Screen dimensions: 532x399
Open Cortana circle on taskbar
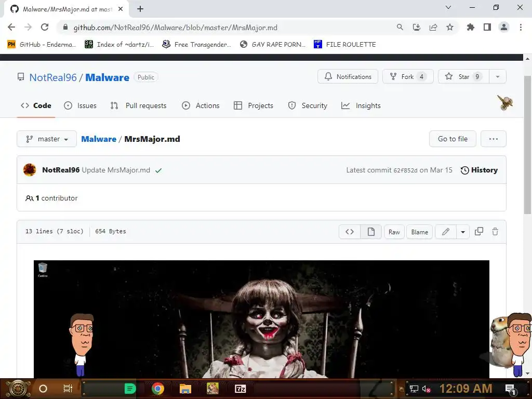(43, 389)
